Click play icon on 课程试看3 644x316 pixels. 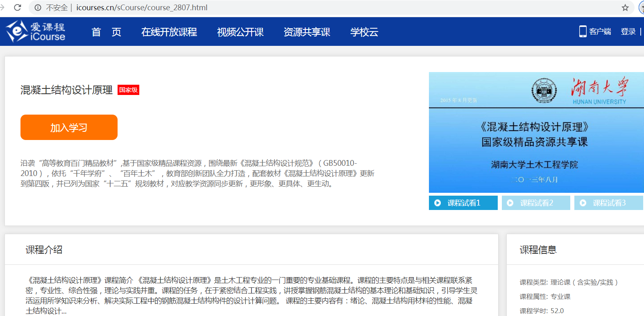click(x=583, y=203)
